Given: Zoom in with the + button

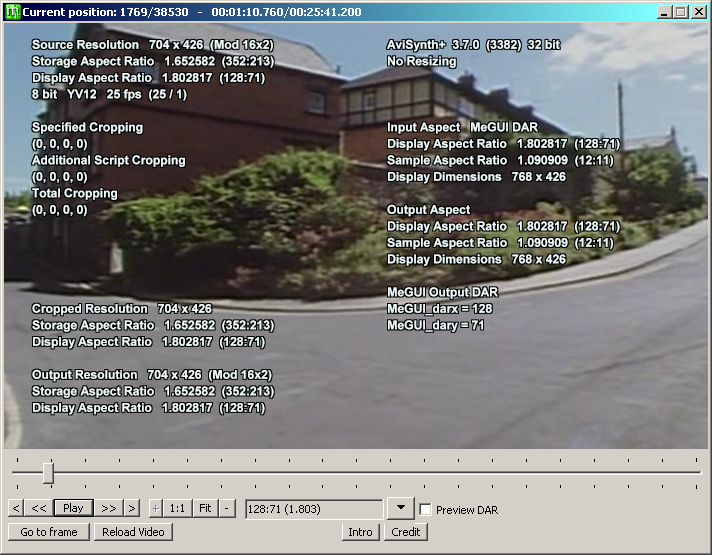Looking at the screenshot, I should [156, 508].
